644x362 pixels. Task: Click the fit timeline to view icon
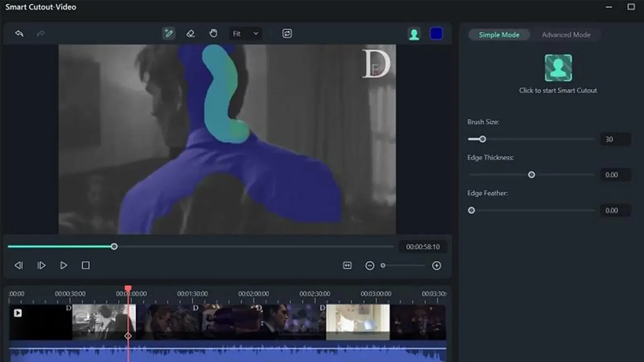point(347,265)
